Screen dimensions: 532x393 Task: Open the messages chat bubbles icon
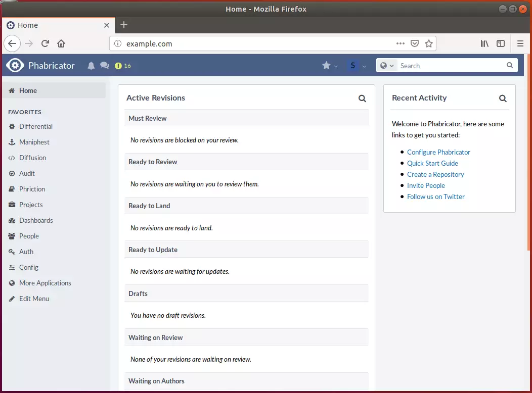point(105,65)
